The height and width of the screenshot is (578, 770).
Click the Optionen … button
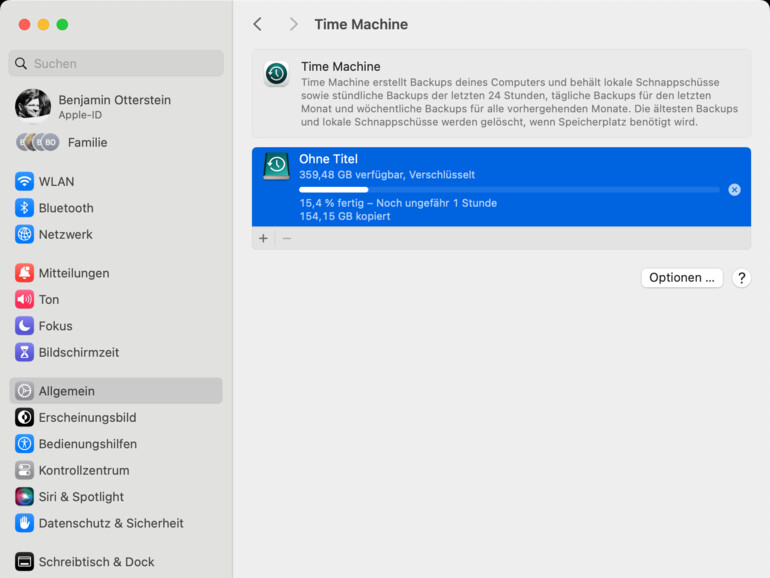click(x=682, y=278)
